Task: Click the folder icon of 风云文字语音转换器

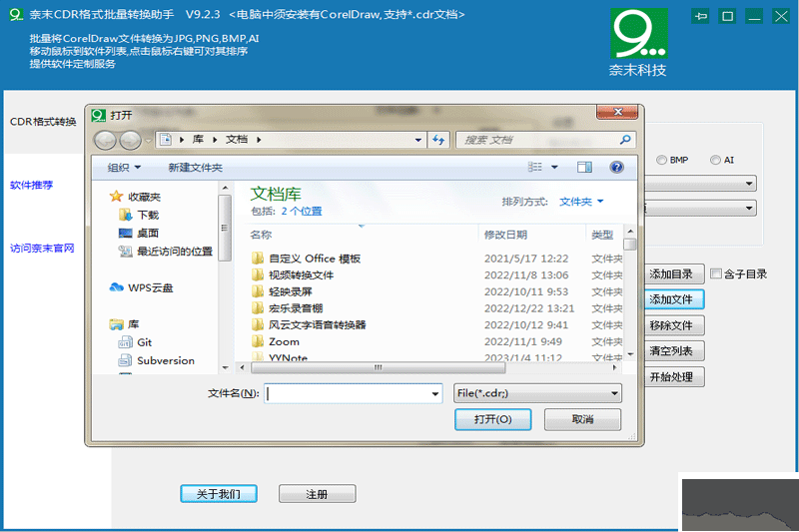Action: (x=258, y=324)
